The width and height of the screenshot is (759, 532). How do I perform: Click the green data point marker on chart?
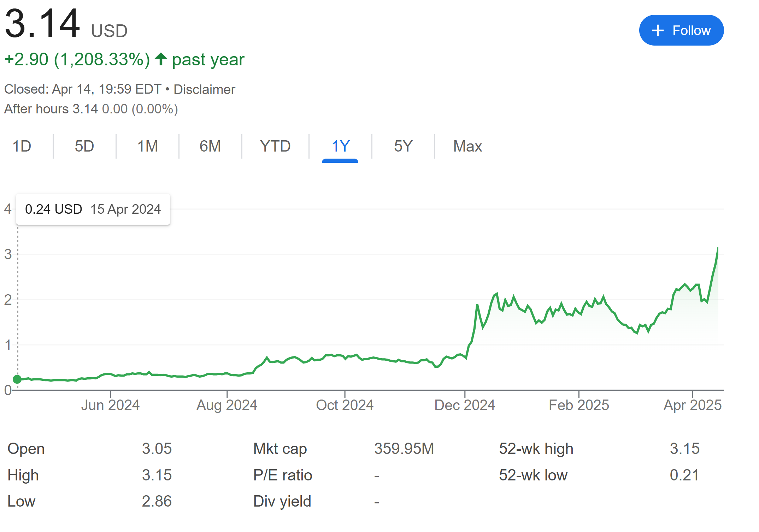17,379
